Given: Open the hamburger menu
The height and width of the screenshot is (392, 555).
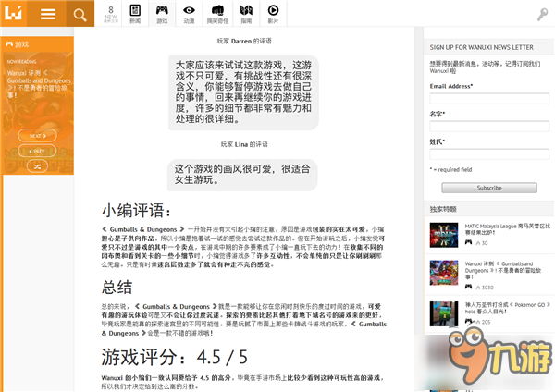Looking at the screenshot, I should pyautogui.click(x=48, y=14).
